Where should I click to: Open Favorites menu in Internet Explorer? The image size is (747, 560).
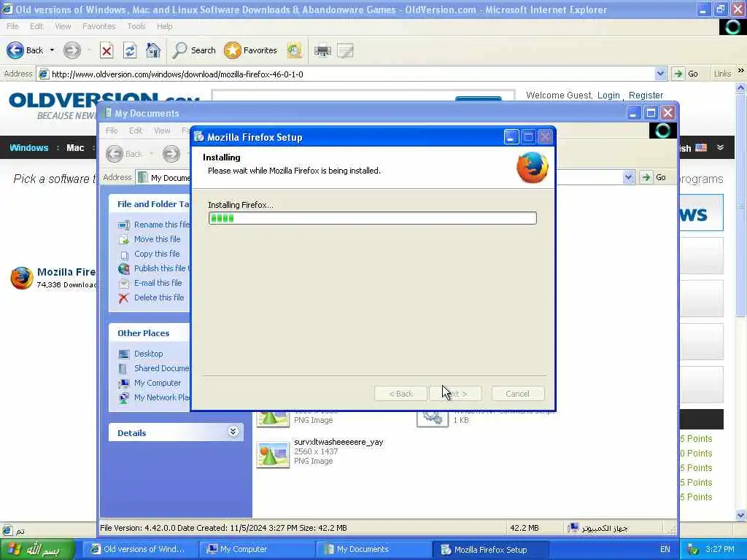tap(98, 26)
